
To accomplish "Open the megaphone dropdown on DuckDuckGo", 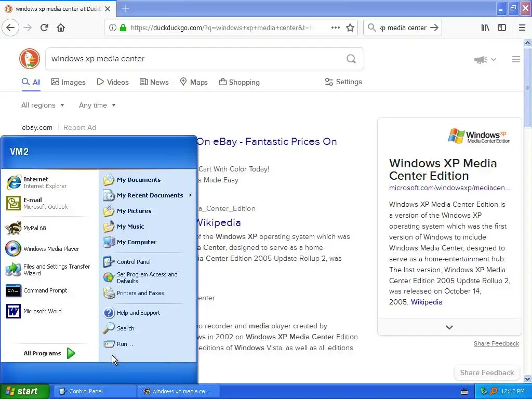I will coord(485,60).
